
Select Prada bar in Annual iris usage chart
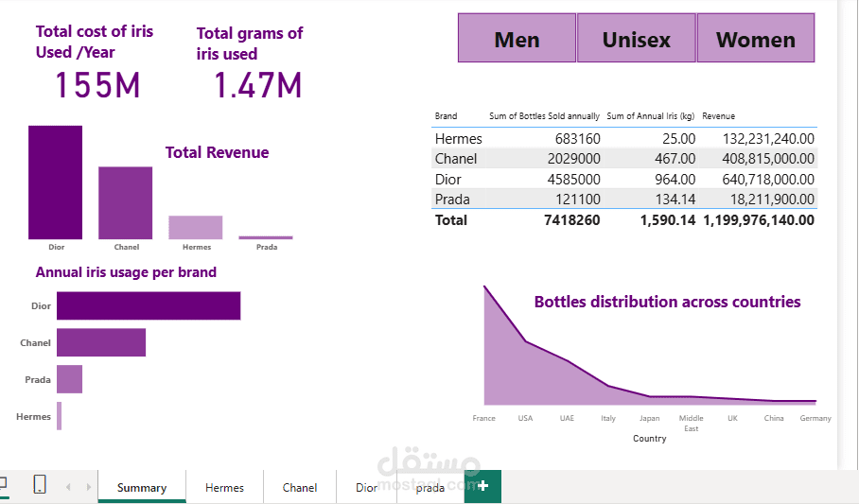click(70, 379)
